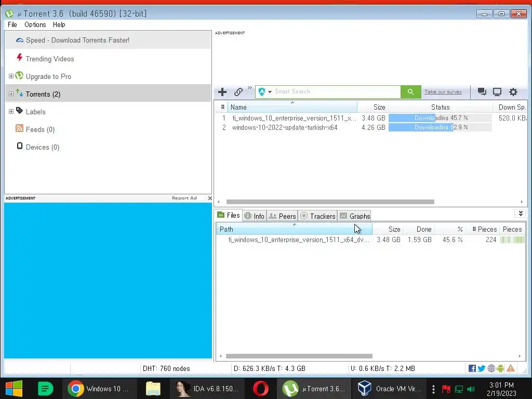Select the fi_windows_10_enterprise torrent row
This screenshot has width=532, height=399.
click(370, 118)
